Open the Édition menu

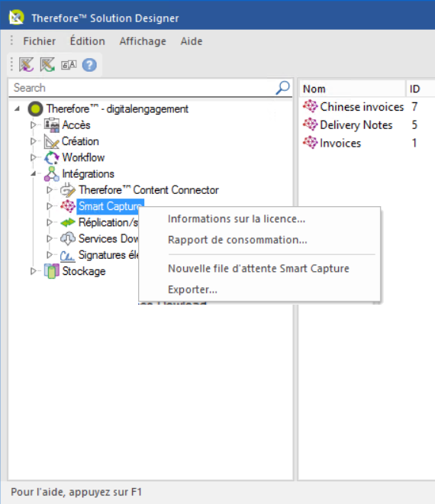click(88, 41)
